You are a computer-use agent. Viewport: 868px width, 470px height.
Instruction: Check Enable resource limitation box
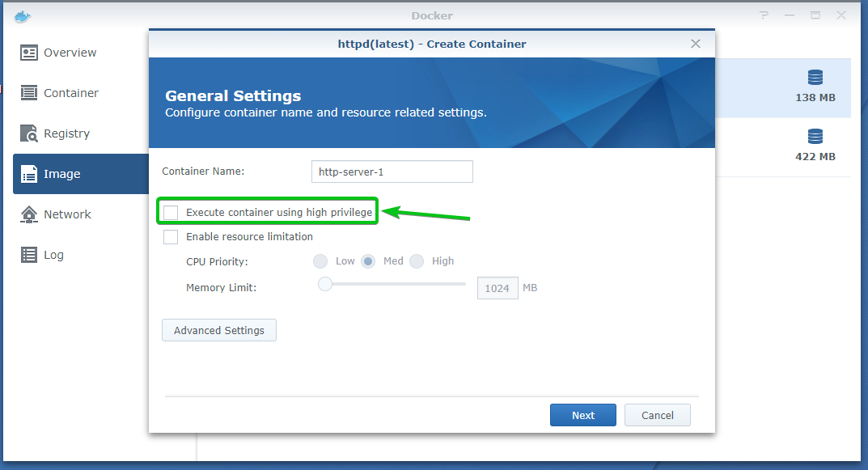[x=171, y=237]
